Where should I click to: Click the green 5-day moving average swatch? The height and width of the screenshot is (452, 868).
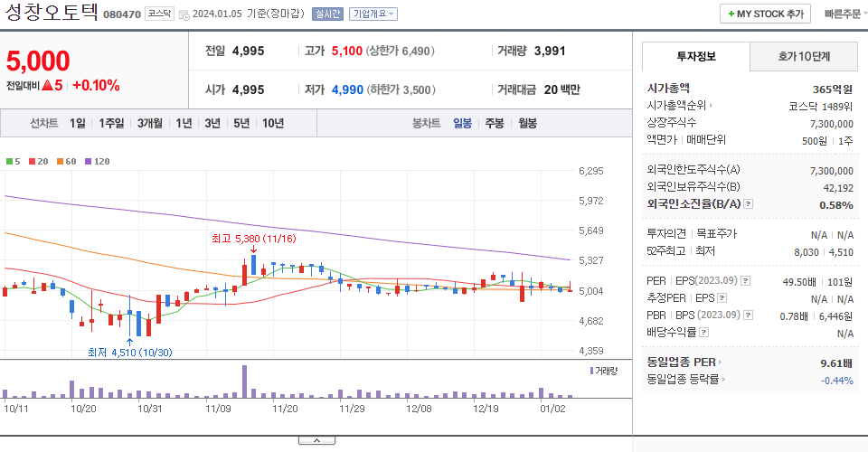9,162
